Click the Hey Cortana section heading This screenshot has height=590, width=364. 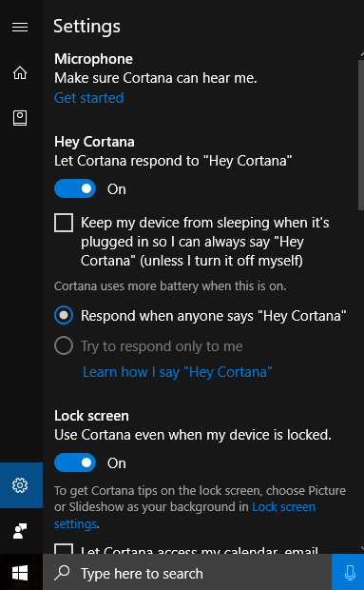[94, 142]
